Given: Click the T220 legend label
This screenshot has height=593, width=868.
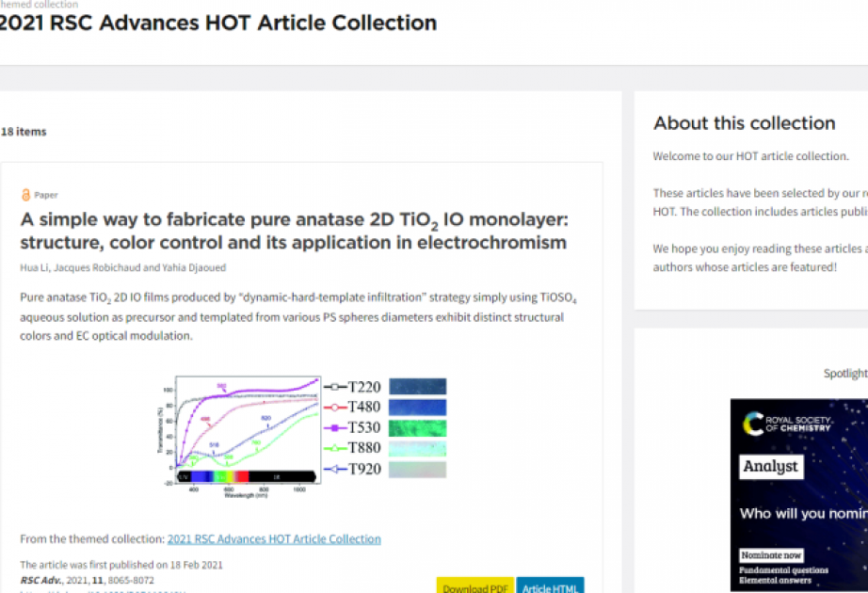Looking at the screenshot, I should tap(364, 387).
